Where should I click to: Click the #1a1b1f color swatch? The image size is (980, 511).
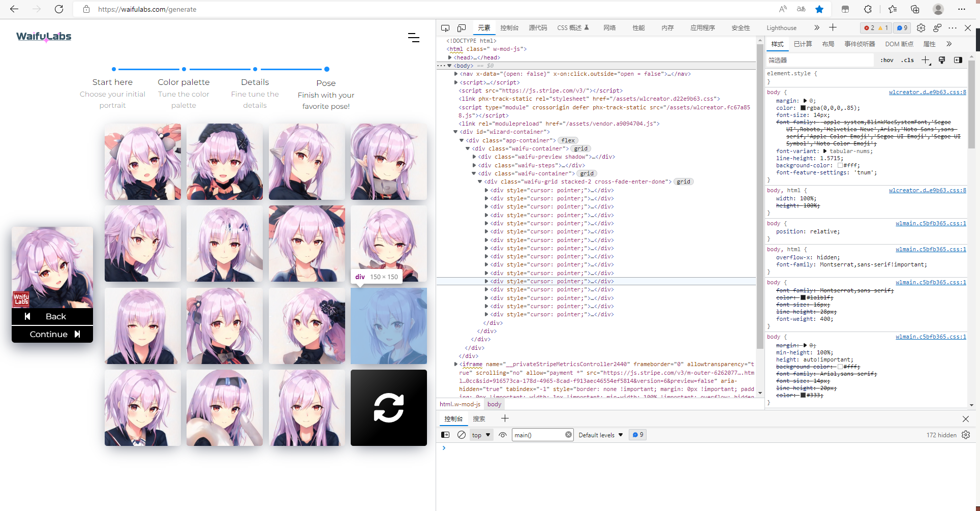[803, 297]
